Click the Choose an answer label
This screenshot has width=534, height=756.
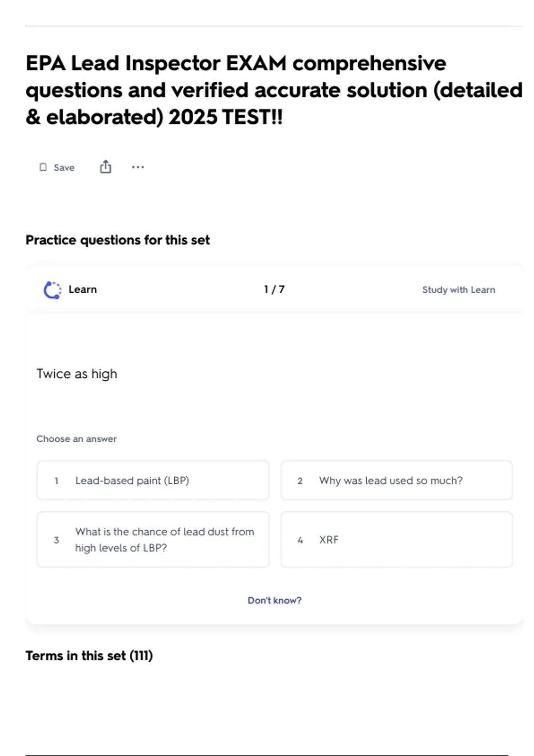pyautogui.click(x=77, y=439)
